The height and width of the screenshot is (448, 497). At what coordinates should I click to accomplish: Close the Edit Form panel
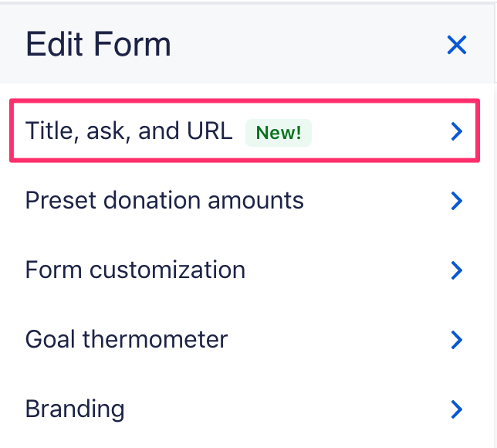tap(457, 46)
